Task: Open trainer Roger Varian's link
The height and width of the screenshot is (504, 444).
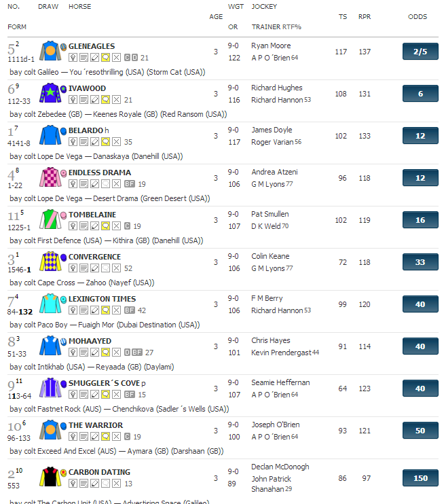Action: pyautogui.click(x=272, y=142)
